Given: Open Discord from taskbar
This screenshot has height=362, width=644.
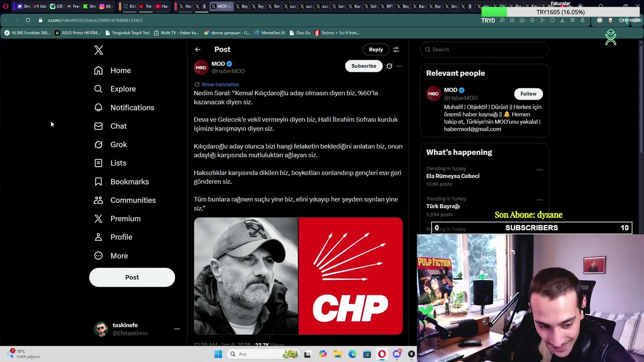Looking at the screenshot, I should (397, 354).
